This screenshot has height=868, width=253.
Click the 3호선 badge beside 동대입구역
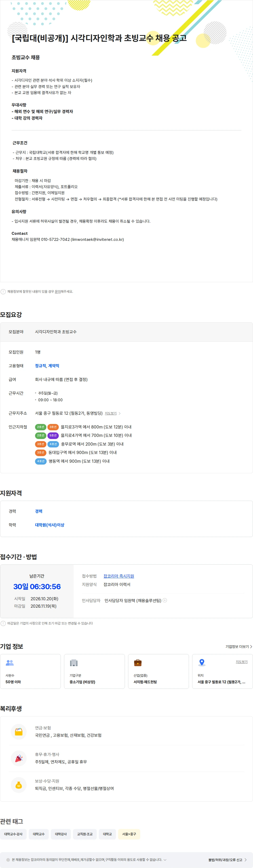(41, 452)
